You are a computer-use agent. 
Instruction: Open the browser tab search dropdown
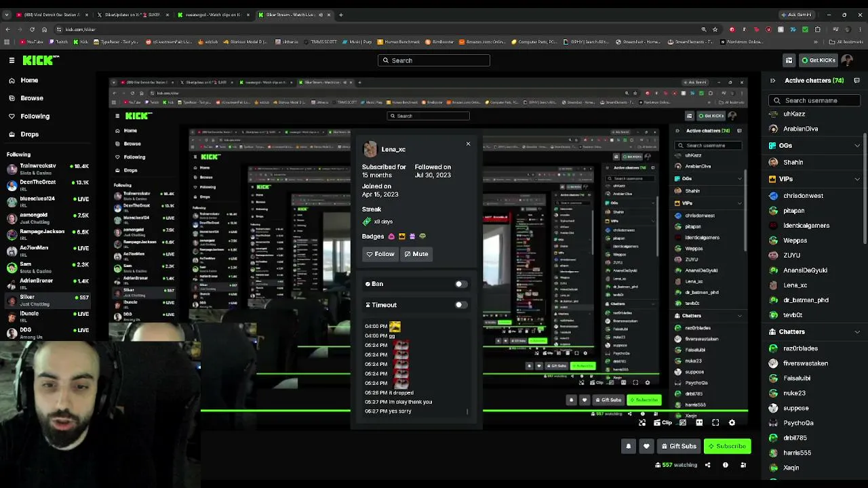(x=8, y=15)
